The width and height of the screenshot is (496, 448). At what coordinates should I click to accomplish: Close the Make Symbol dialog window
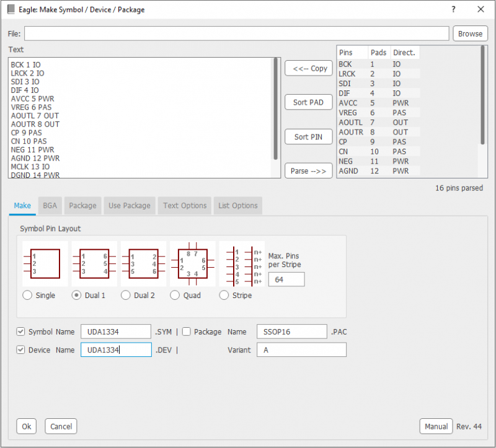point(481,9)
